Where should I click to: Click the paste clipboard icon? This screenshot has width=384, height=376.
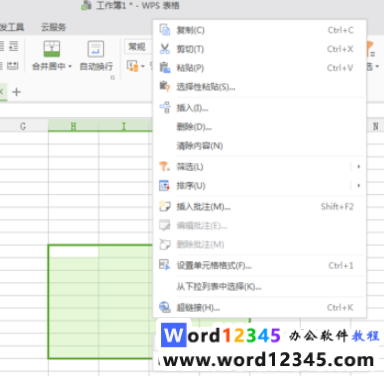point(165,68)
